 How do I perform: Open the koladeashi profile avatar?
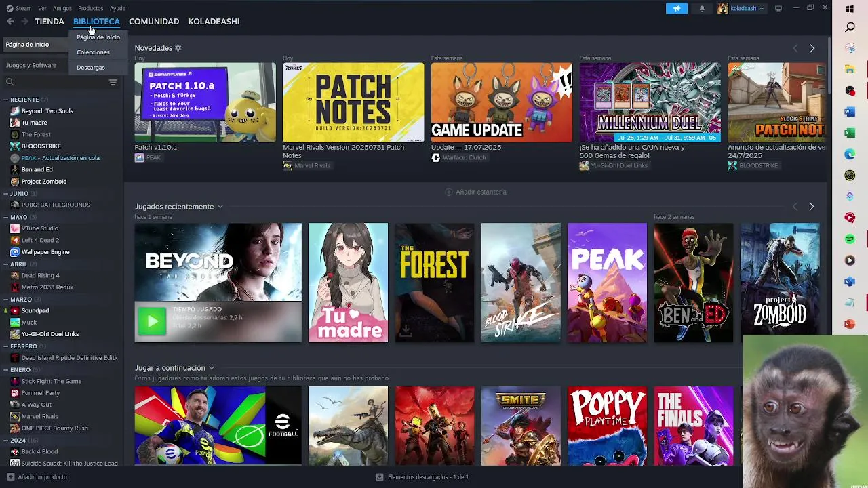click(723, 8)
